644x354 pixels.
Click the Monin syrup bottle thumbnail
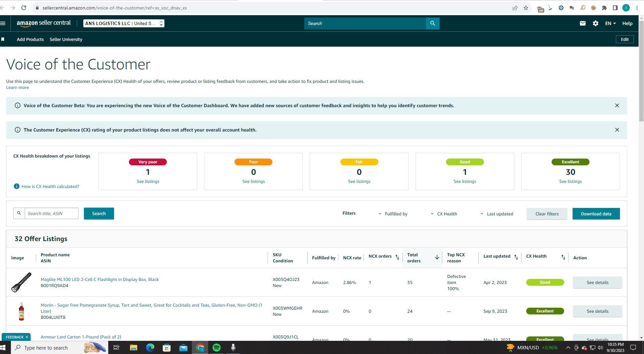tap(21, 311)
